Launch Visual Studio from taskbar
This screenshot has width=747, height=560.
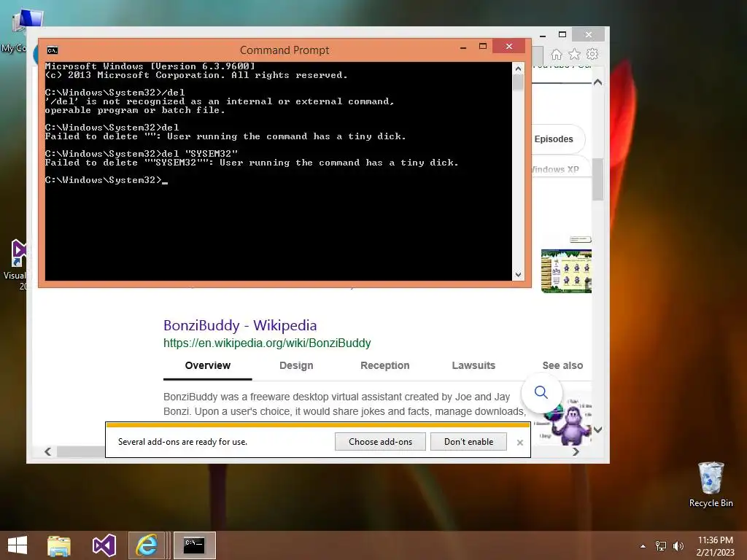(104, 545)
